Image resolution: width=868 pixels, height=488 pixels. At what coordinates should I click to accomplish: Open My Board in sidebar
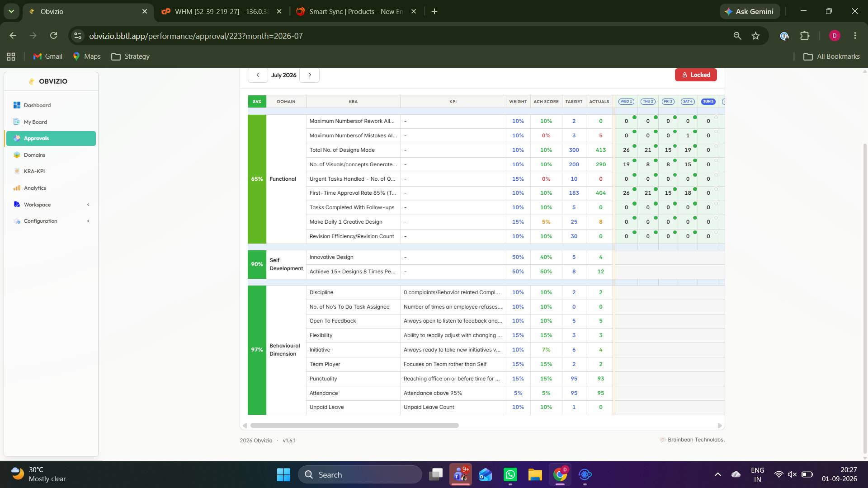(x=35, y=122)
